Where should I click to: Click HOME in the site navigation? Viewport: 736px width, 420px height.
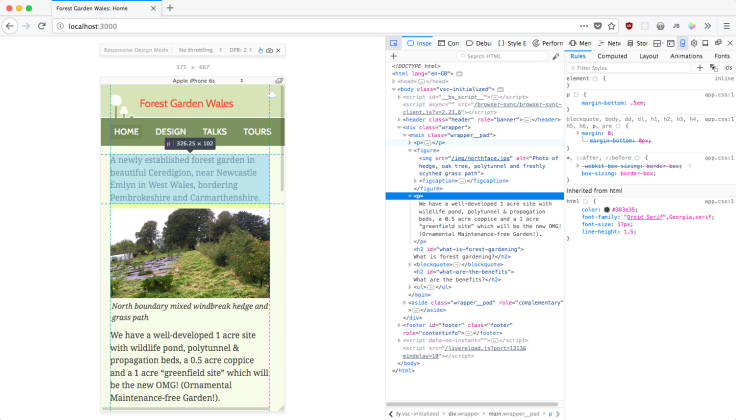tap(126, 132)
